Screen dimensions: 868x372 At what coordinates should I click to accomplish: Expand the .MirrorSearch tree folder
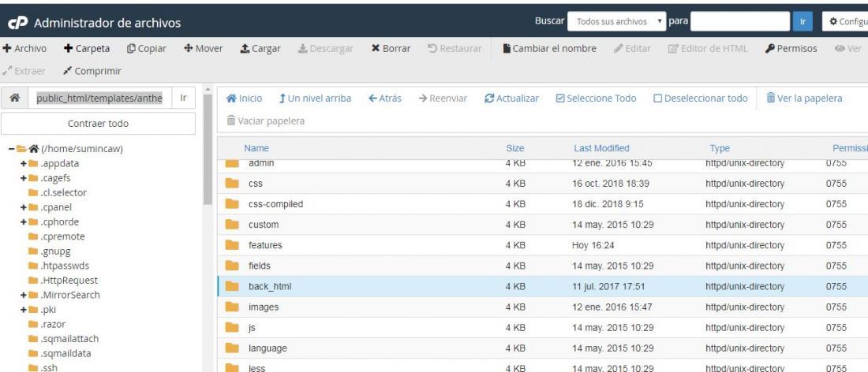23,296
